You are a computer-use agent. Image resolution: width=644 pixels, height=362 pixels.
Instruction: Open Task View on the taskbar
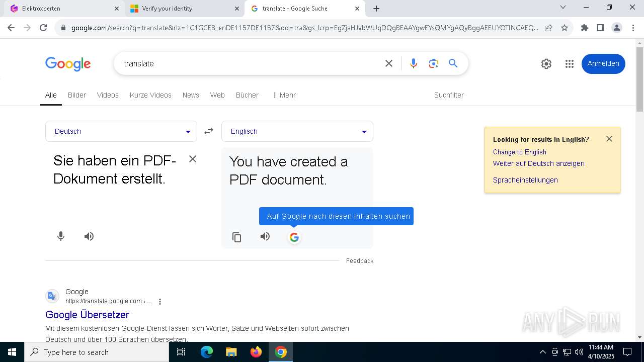tap(181, 352)
